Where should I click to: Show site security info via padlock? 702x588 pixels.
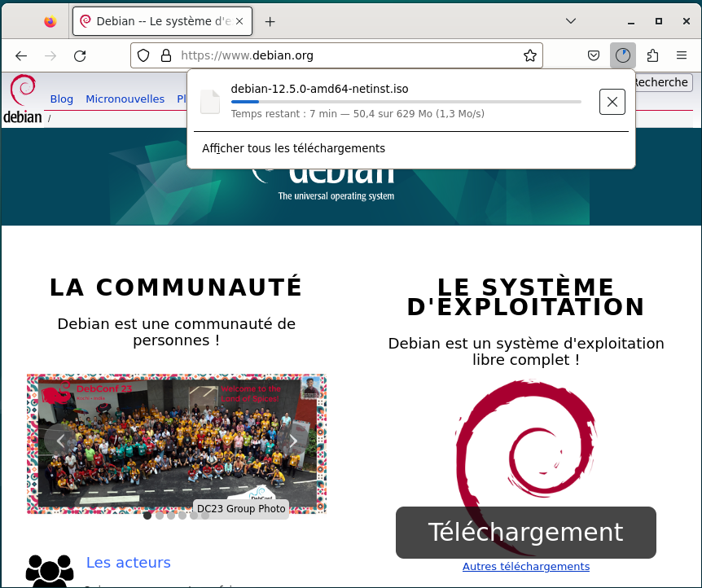click(x=166, y=55)
